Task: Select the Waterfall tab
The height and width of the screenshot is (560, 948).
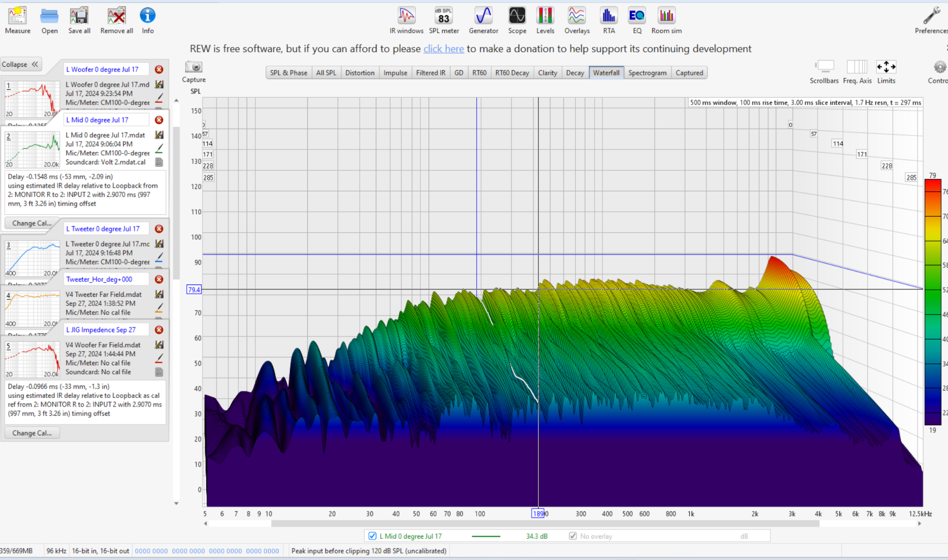Action: click(x=606, y=73)
